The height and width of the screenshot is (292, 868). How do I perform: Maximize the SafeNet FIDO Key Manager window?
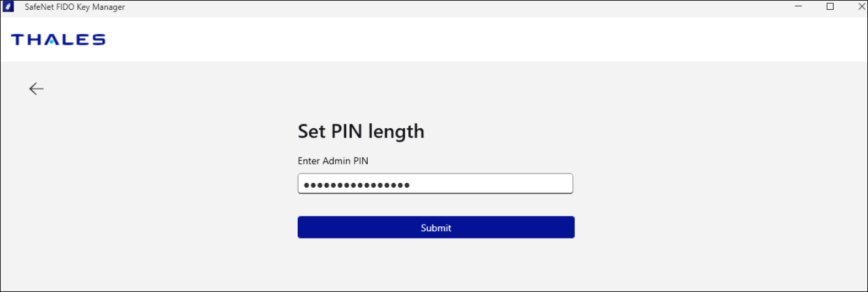coord(830,7)
